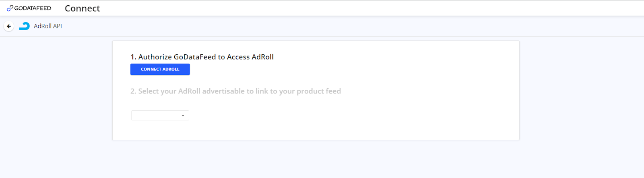Open the AdRoll advertisable dropdown field
Image resolution: width=644 pixels, height=178 pixels.
157,116
